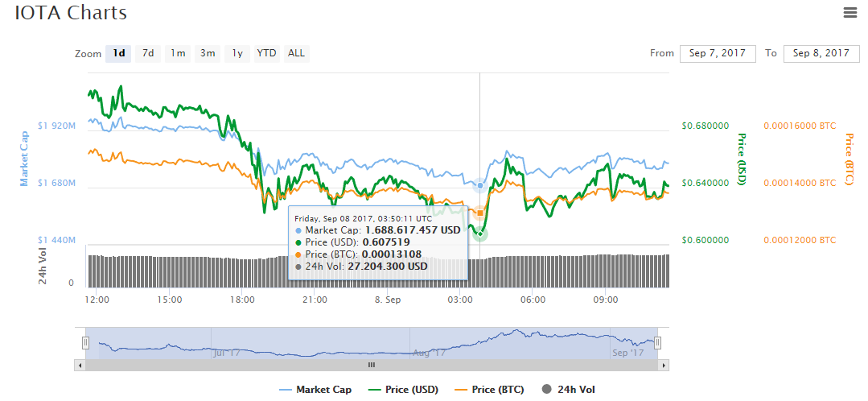Click the $0.680000 price axis label
Viewport: 868px width, 401px height.
coord(706,126)
